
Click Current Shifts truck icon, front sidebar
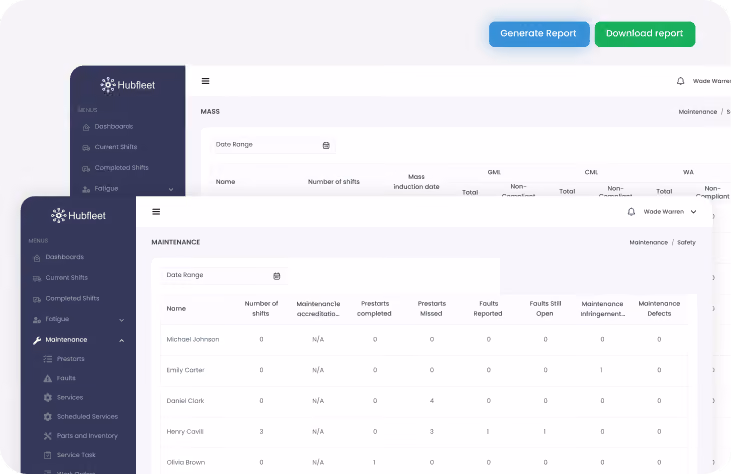[37, 278]
